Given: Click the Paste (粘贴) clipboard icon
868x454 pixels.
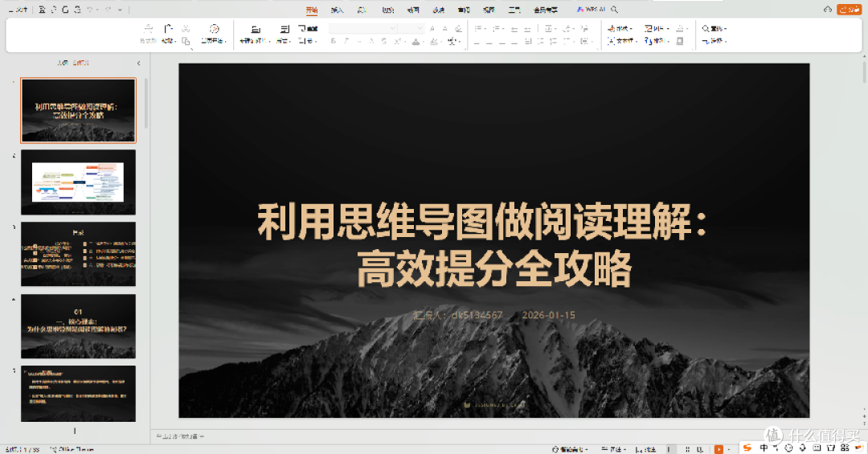Looking at the screenshot, I should pos(168,28).
